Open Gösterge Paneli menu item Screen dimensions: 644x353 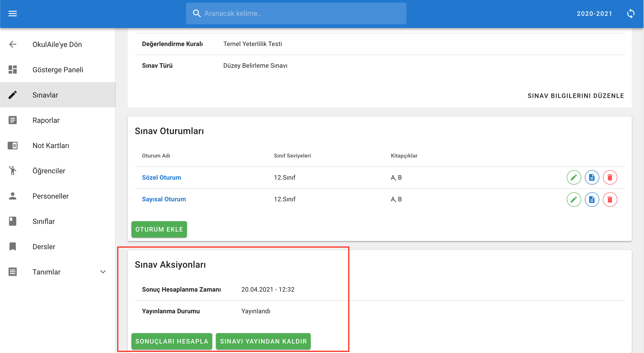pos(58,70)
